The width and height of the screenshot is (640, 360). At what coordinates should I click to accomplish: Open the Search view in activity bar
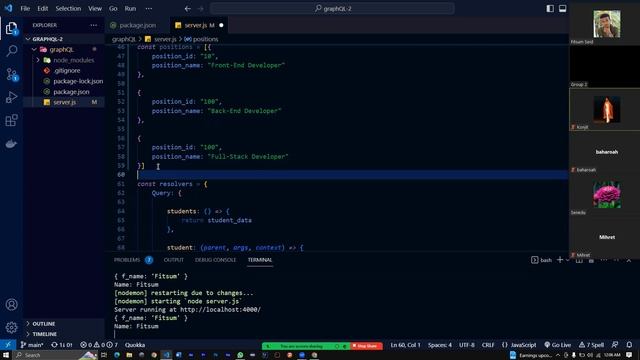11,51
